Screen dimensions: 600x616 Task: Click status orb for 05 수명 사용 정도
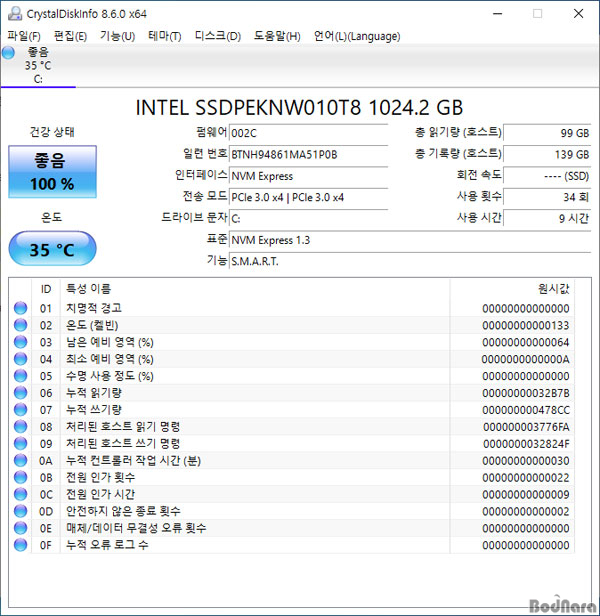point(20,376)
